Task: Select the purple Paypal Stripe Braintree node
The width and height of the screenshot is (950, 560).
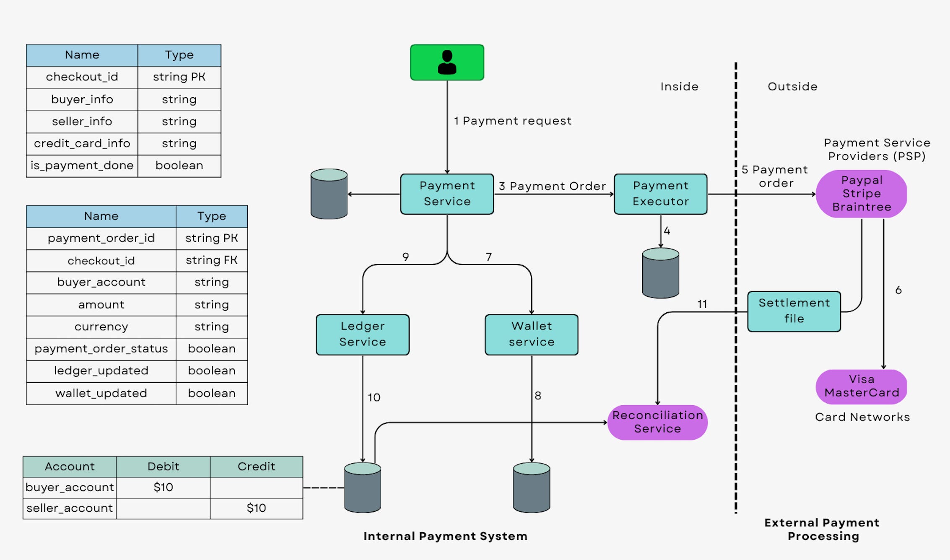Action: (x=861, y=193)
